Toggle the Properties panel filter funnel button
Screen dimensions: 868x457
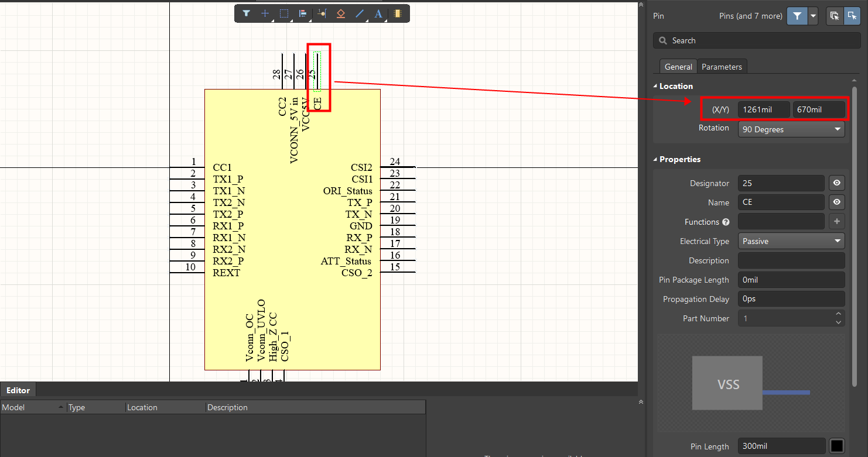coord(797,16)
